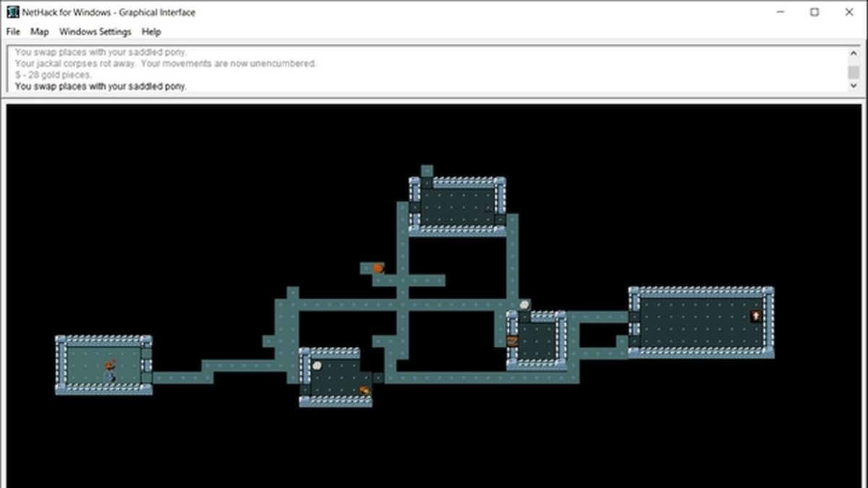This screenshot has height=488, width=868.
Task: Open the Help menu
Action: (152, 32)
